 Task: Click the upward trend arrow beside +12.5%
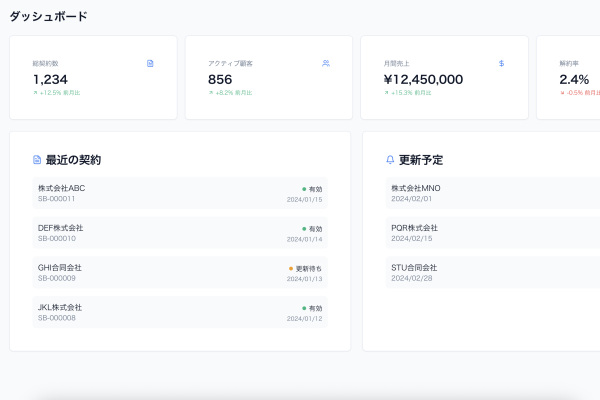point(35,93)
